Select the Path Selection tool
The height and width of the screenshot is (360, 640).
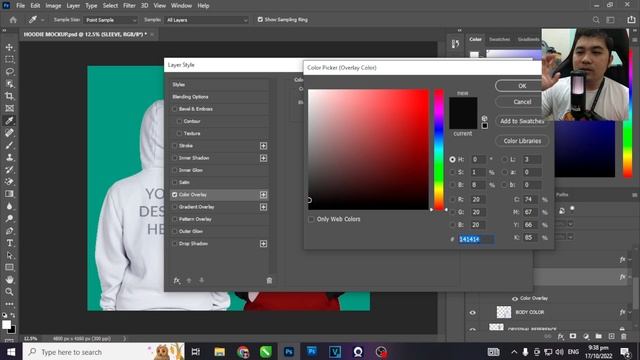point(9,256)
